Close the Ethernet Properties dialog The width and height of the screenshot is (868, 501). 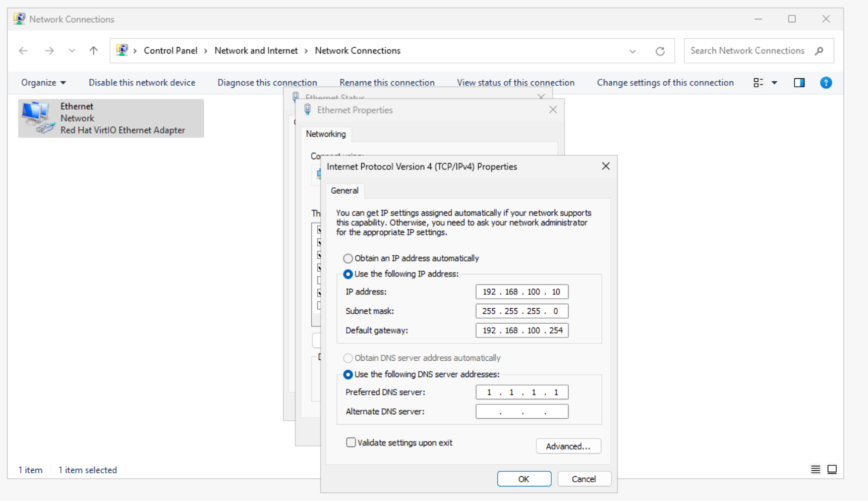coord(553,110)
